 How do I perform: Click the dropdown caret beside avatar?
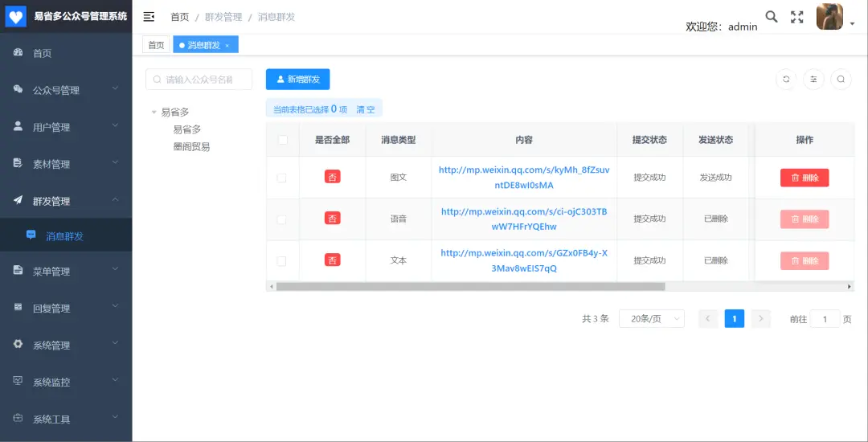click(x=853, y=23)
